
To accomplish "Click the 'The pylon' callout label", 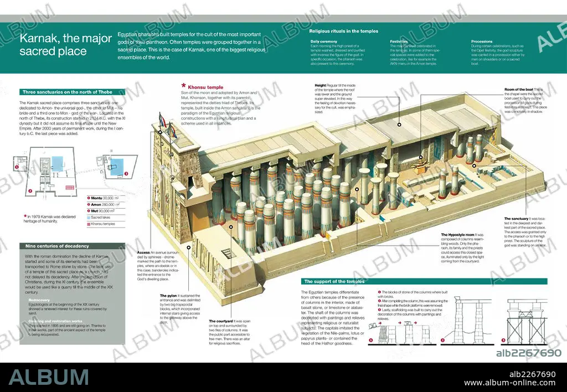I will click(x=168, y=296).
